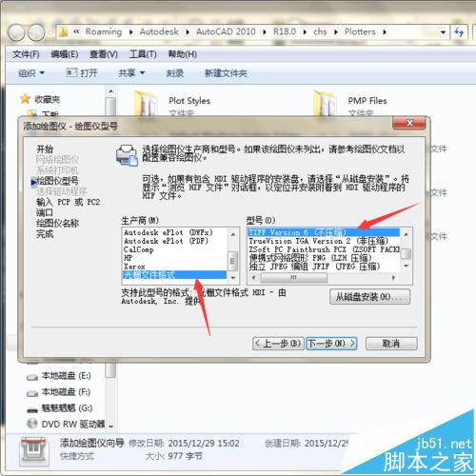Click the 取消 cancel button
Viewport: 476px width, 476px height.
391,344
